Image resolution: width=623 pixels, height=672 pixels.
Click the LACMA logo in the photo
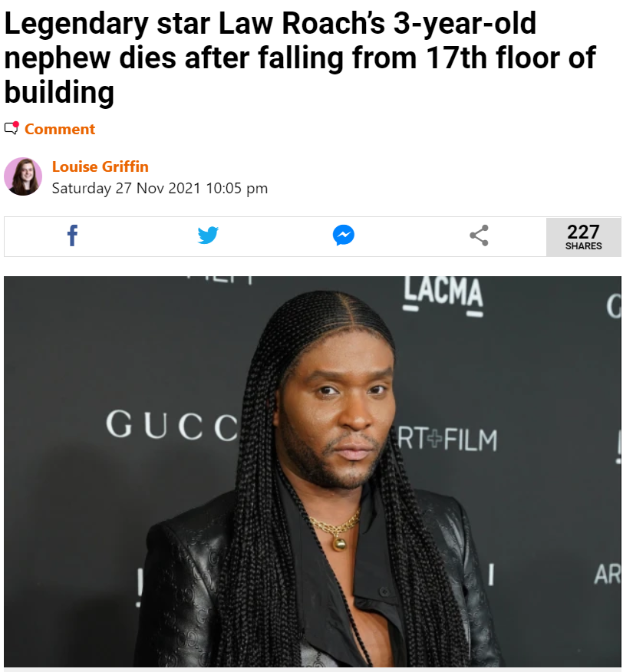click(443, 295)
